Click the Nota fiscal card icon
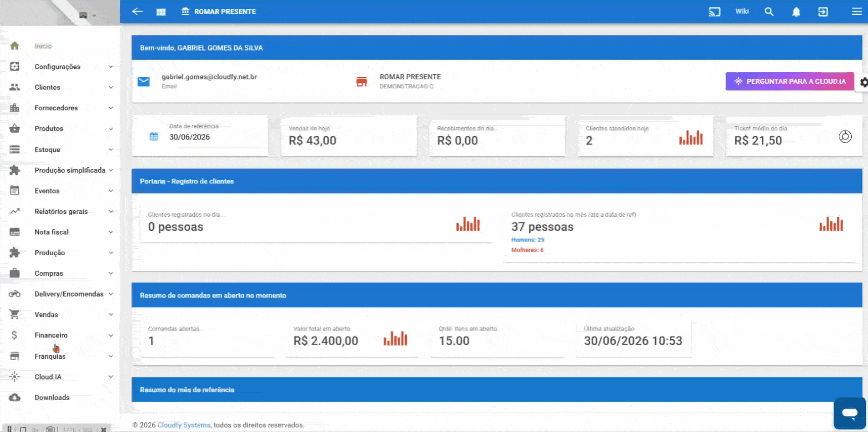 pos(15,232)
